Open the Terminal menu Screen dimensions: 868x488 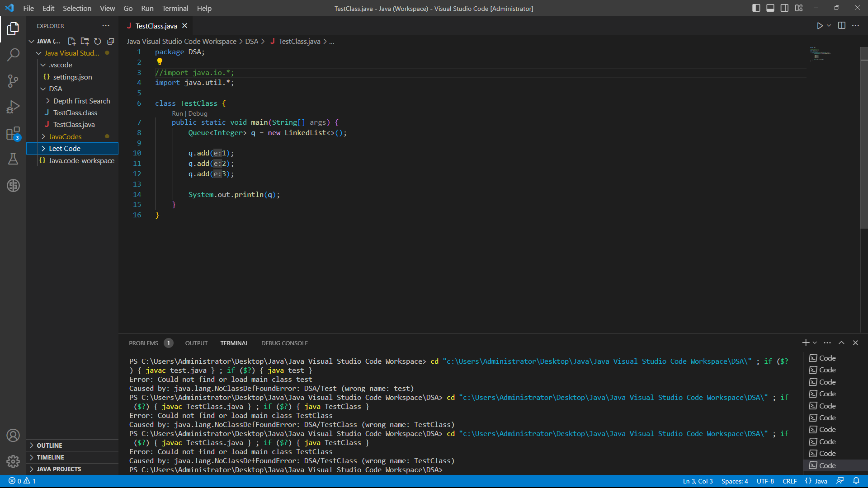tap(175, 8)
